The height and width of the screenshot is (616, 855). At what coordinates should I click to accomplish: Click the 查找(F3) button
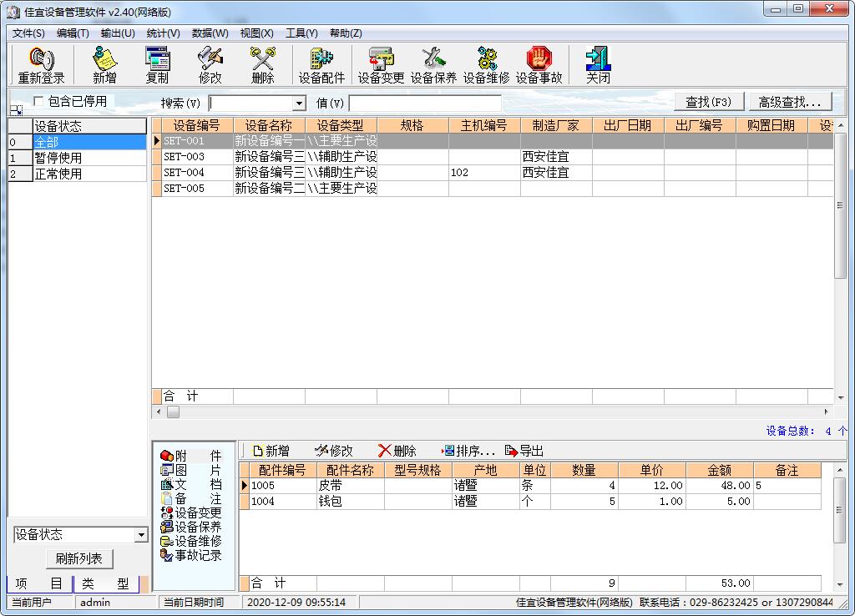tap(708, 102)
